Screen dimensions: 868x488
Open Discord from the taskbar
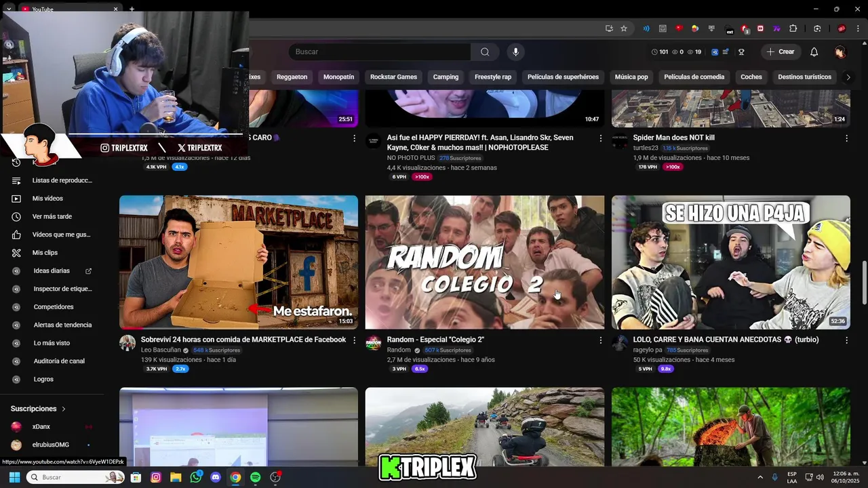tap(216, 477)
